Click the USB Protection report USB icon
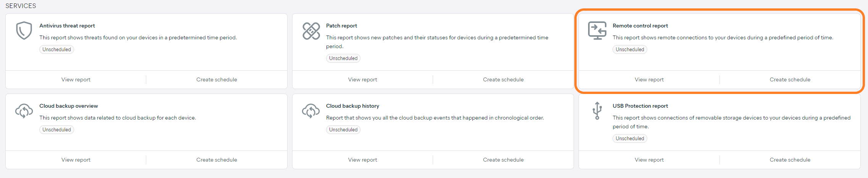 point(597,111)
